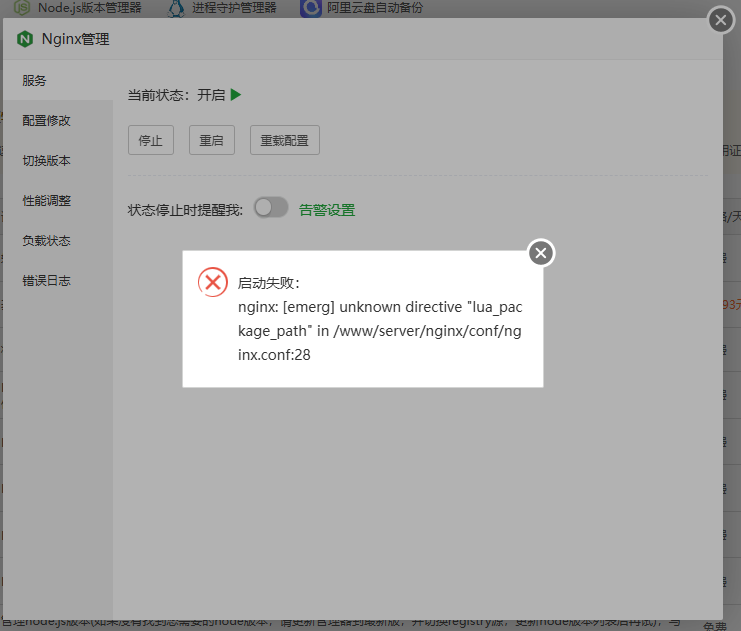Open the 配置修改 tab
Image resolution: width=741 pixels, height=631 pixels.
click(58, 121)
